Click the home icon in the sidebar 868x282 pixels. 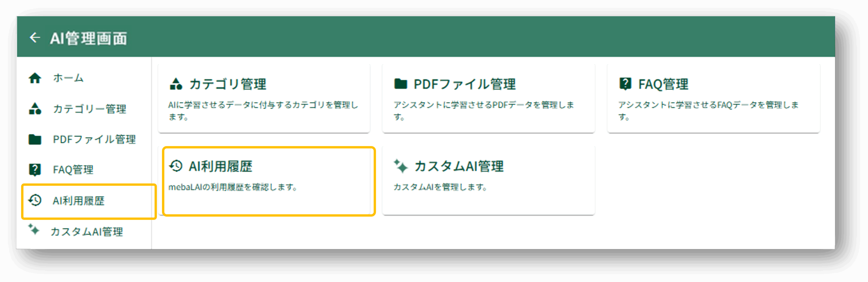coord(35,78)
